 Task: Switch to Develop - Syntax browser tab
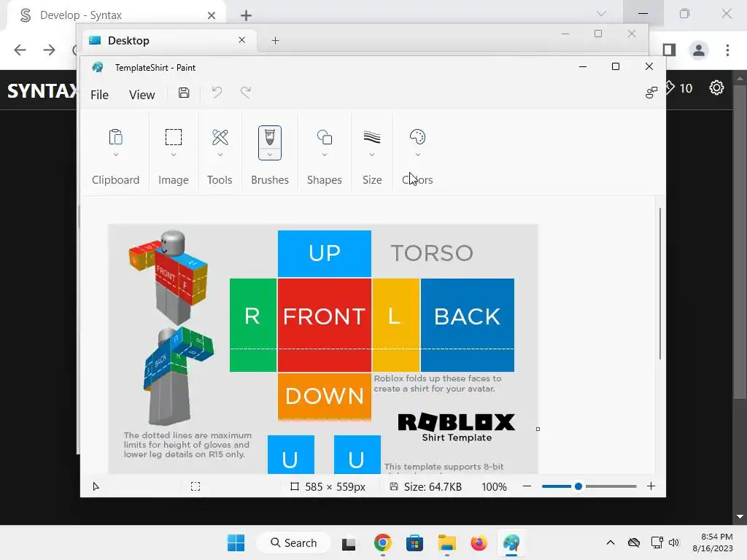115,15
